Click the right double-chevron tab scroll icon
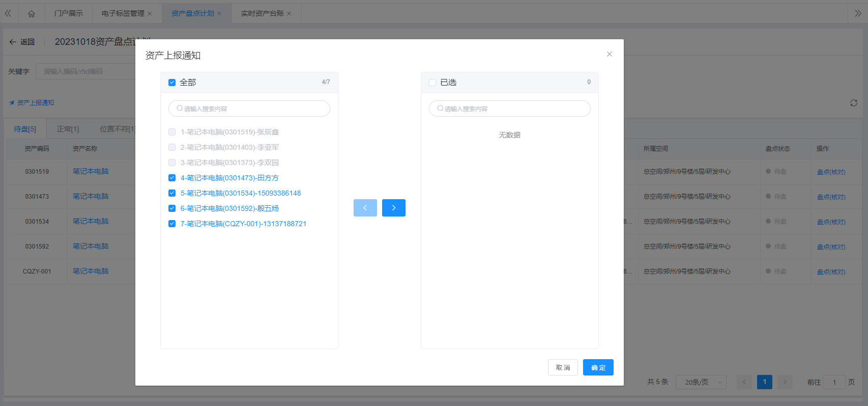The width and height of the screenshot is (868, 406). [x=857, y=14]
